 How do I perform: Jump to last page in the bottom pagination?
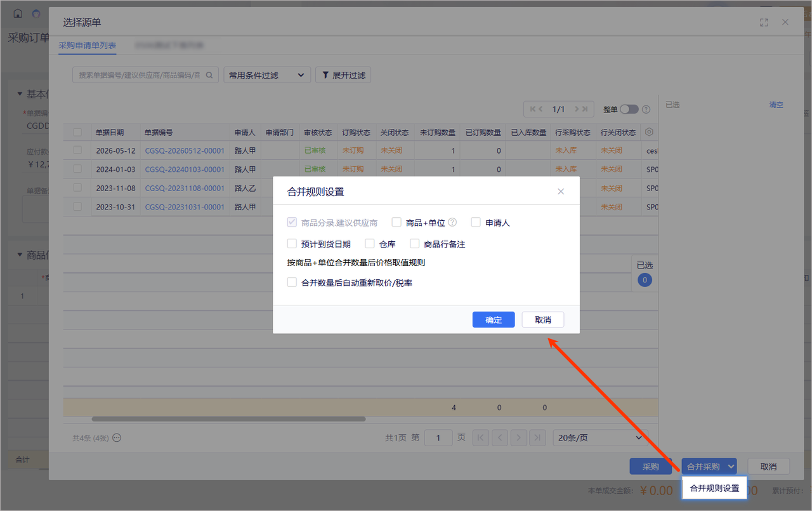pos(538,437)
